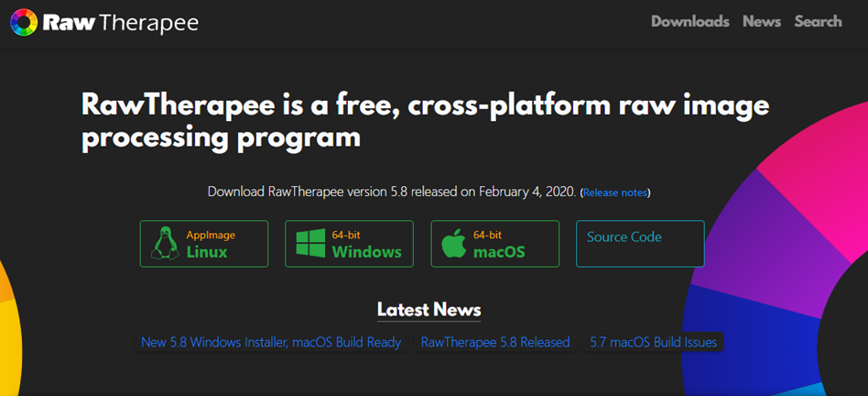The height and width of the screenshot is (396, 868).
Task: Click the Apple logo icon
Action: [454, 244]
